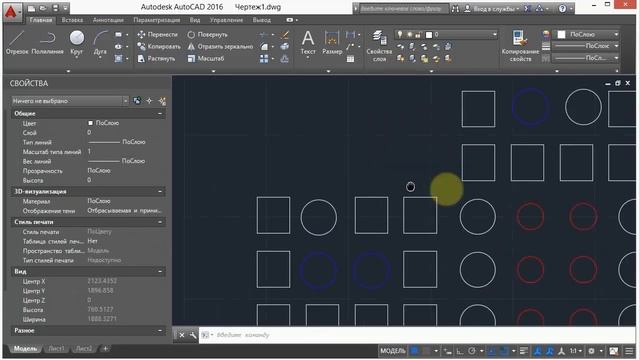640x360 pixels.
Task: Open annotation scale 1:1 button
Action: coord(576,351)
